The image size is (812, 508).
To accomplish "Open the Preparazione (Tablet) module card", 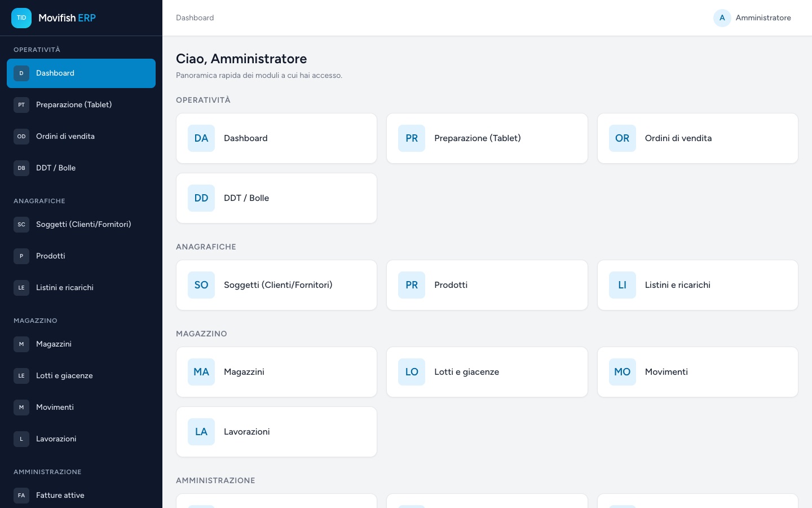I will coord(487,138).
